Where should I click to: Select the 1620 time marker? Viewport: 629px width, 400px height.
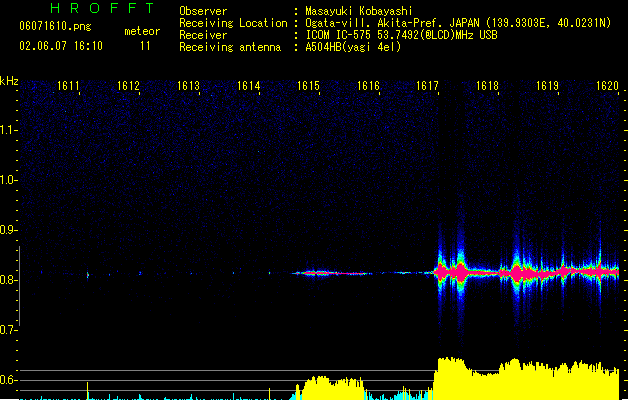tap(608, 87)
